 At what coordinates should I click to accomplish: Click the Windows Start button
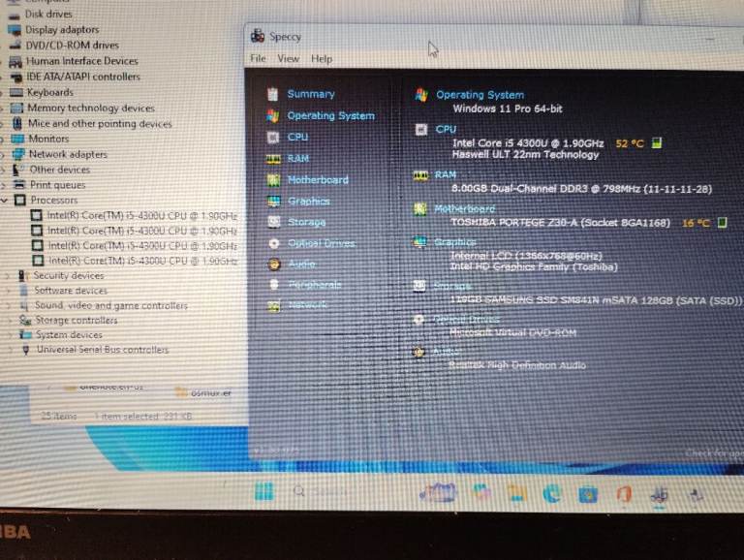(x=263, y=492)
